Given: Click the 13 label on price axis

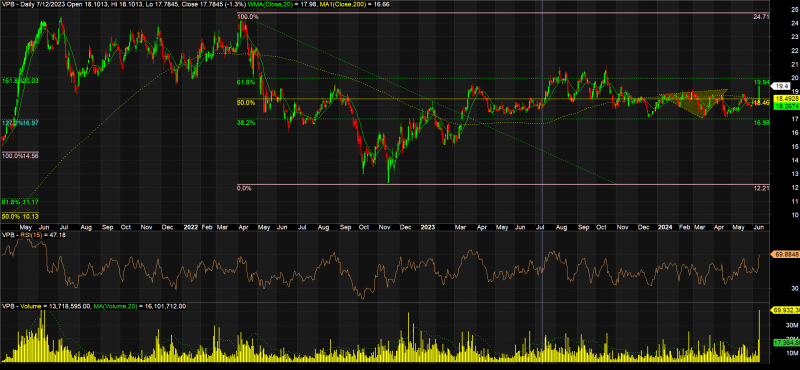Looking at the screenshot, I should pyautogui.click(x=794, y=174).
